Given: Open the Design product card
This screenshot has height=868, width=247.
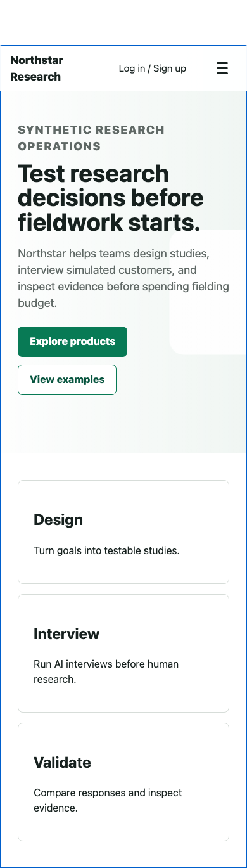Looking at the screenshot, I should point(123,532).
